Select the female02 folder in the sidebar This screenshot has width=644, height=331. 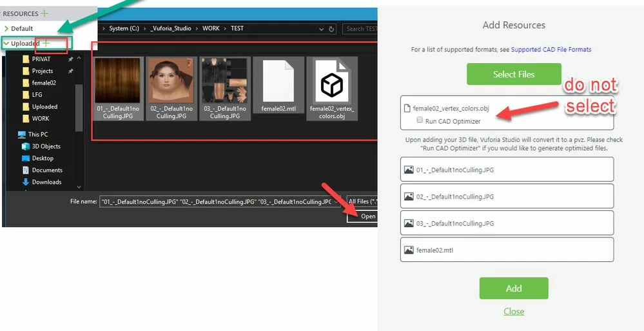44,83
